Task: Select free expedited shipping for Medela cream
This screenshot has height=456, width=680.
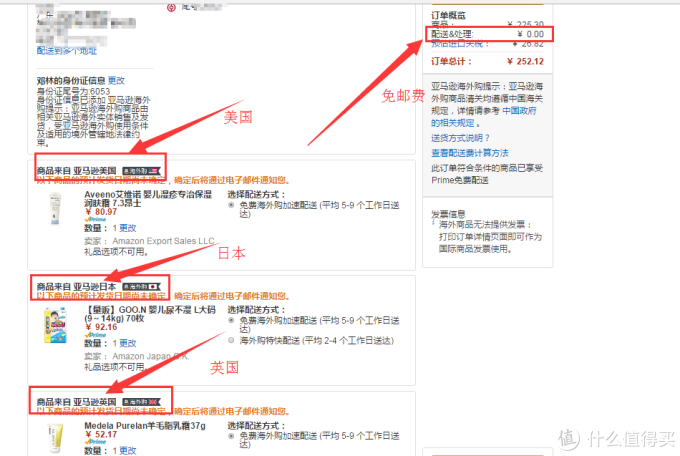Action: click(232, 436)
